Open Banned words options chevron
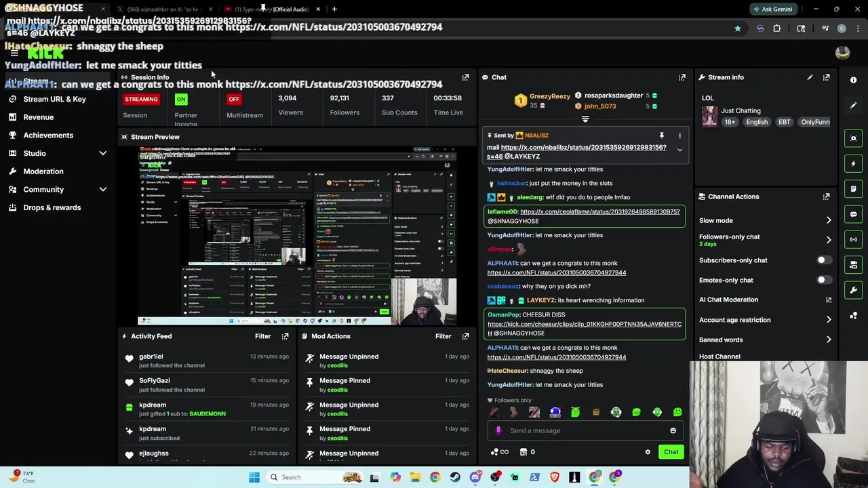 (x=829, y=340)
